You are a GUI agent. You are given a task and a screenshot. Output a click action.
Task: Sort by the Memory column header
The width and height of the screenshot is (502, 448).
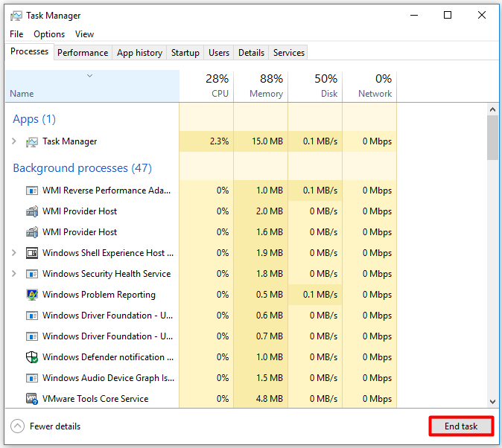pyautogui.click(x=261, y=86)
